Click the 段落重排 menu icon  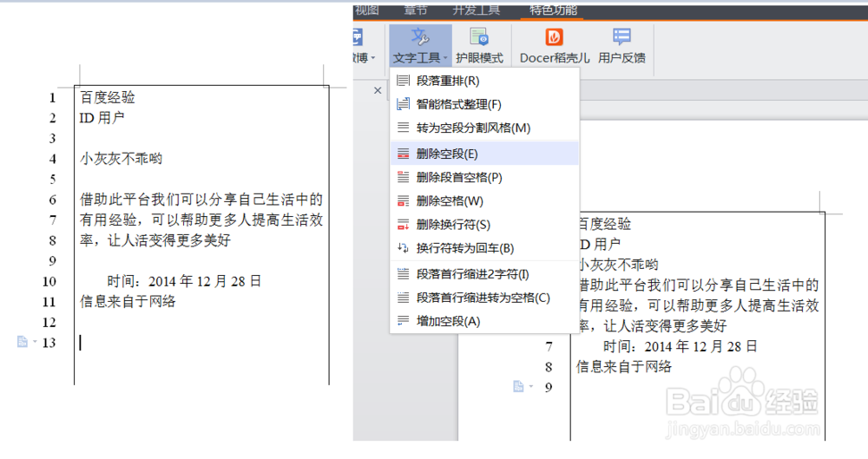pos(404,81)
